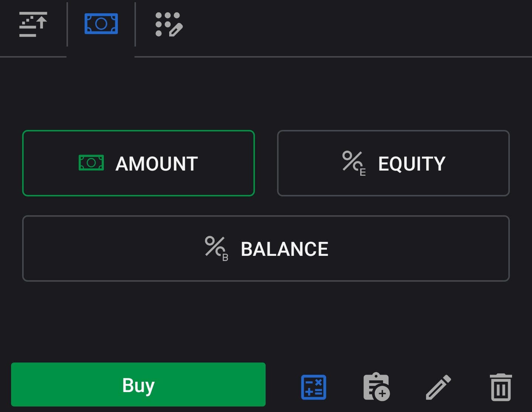
Task: Select the pencil edit icon
Action: [439, 387]
